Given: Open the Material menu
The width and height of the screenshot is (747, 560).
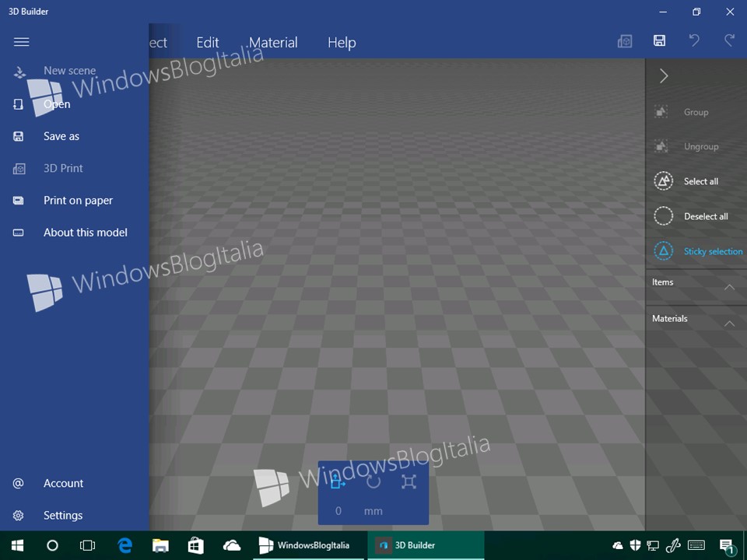Looking at the screenshot, I should [273, 42].
